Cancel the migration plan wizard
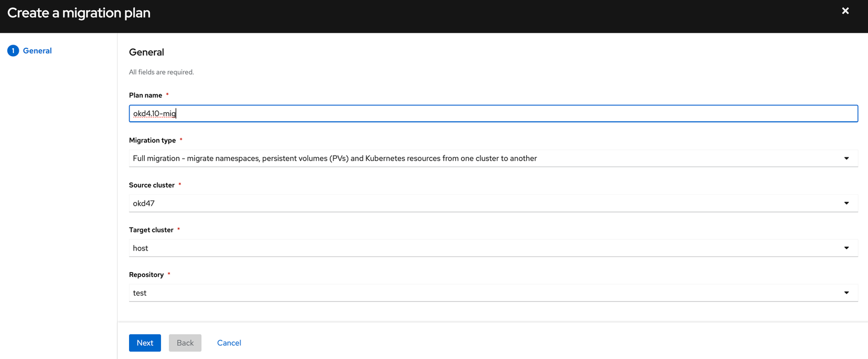Image resolution: width=868 pixels, height=359 pixels. 229,343
